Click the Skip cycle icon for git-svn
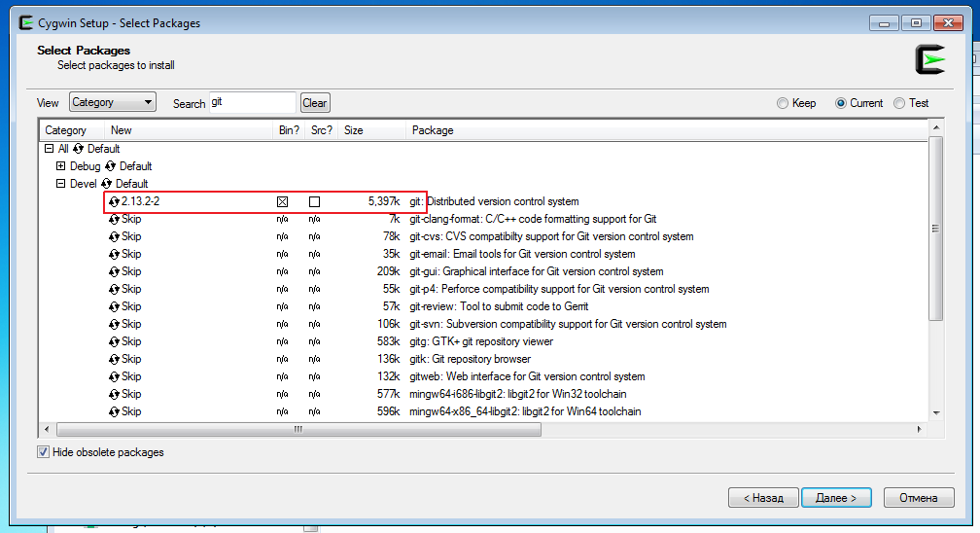 [114, 324]
